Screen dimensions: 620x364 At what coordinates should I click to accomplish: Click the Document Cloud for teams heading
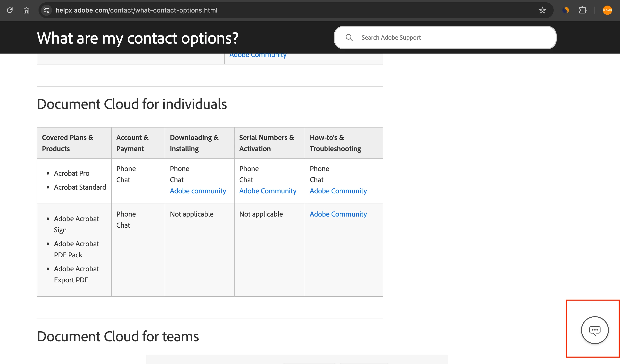pos(118,336)
